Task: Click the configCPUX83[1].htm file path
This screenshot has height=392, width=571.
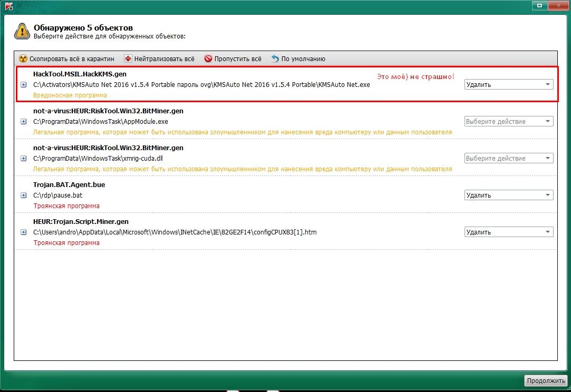Action: coord(175,232)
